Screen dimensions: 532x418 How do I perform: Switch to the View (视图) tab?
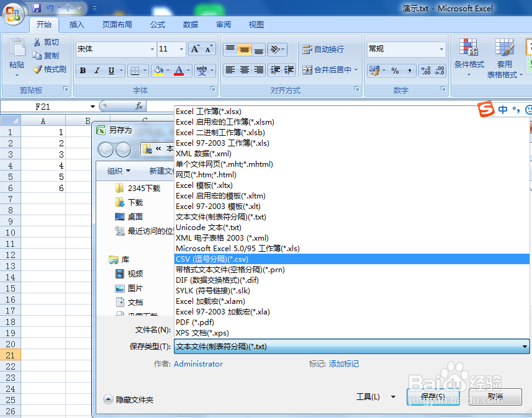[256, 24]
